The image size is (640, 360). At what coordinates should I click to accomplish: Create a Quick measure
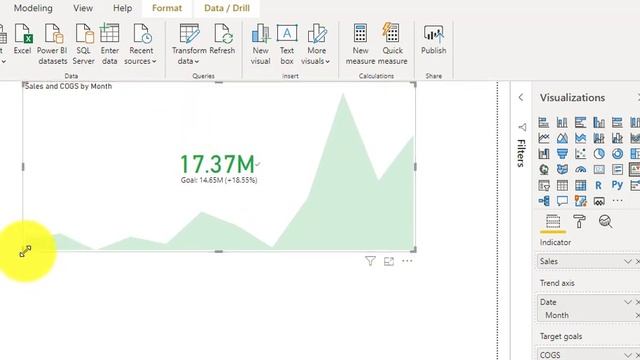click(x=392, y=44)
